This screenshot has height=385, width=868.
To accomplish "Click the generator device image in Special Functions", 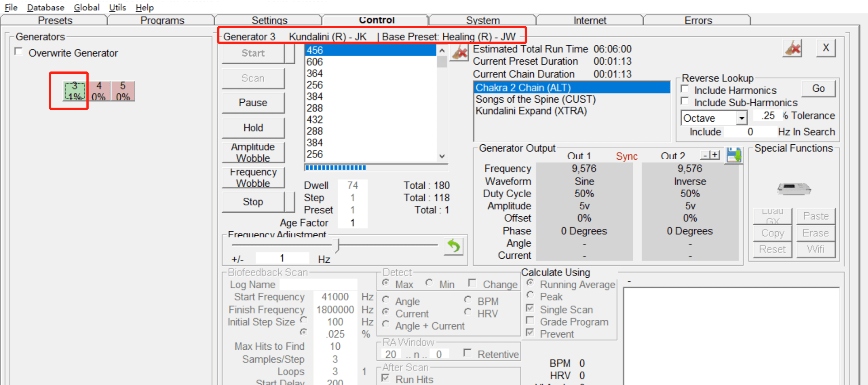I will (x=794, y=188).
